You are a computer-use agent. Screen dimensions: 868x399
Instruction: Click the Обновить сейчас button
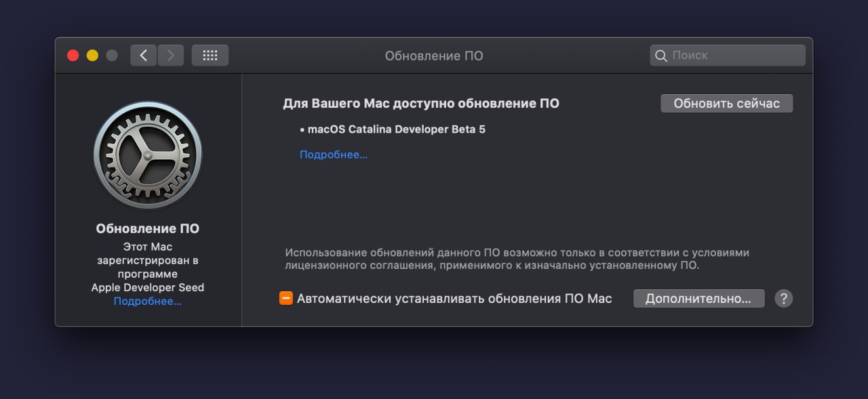[x=726, y=104]
